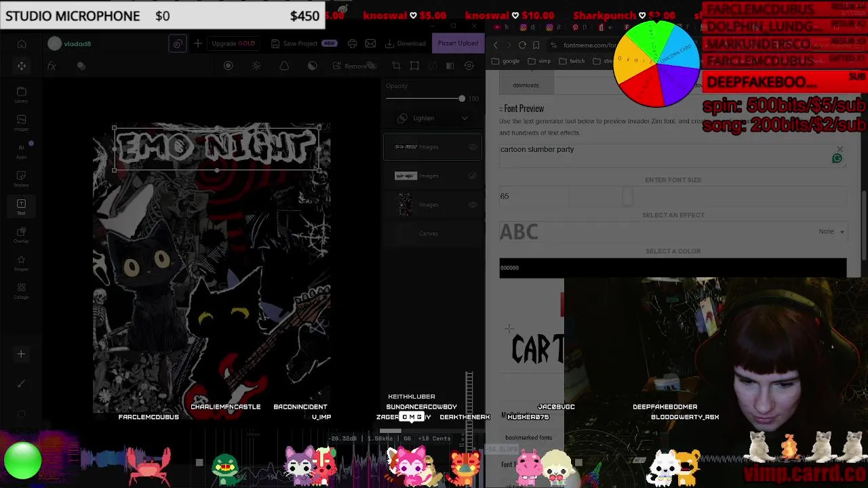The width and height of the screenshot is (868, 488).
Task: Click Upgrade GOLD button
Action: (233, 43)
